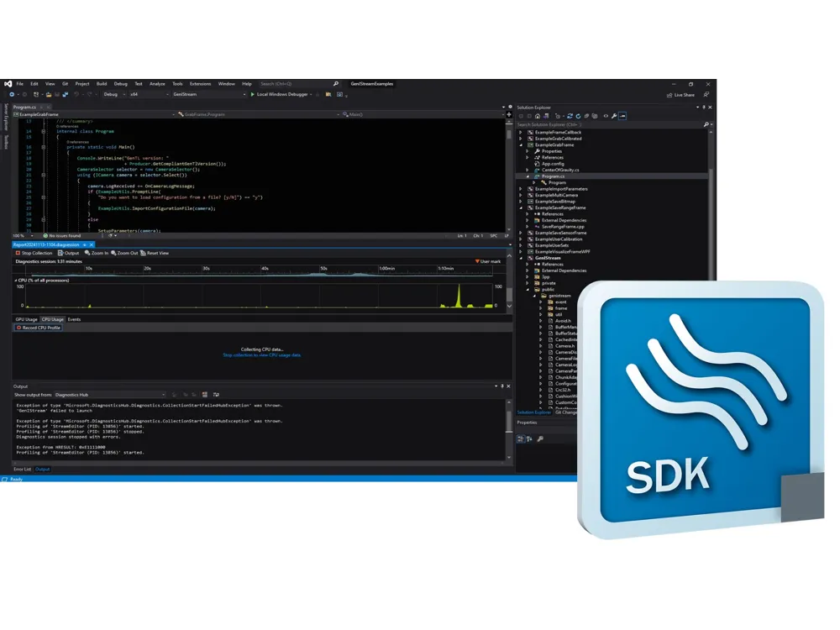The image size is (840, 630).
Task: Open the x64 platform dropdown
Action: coord(149,94)
